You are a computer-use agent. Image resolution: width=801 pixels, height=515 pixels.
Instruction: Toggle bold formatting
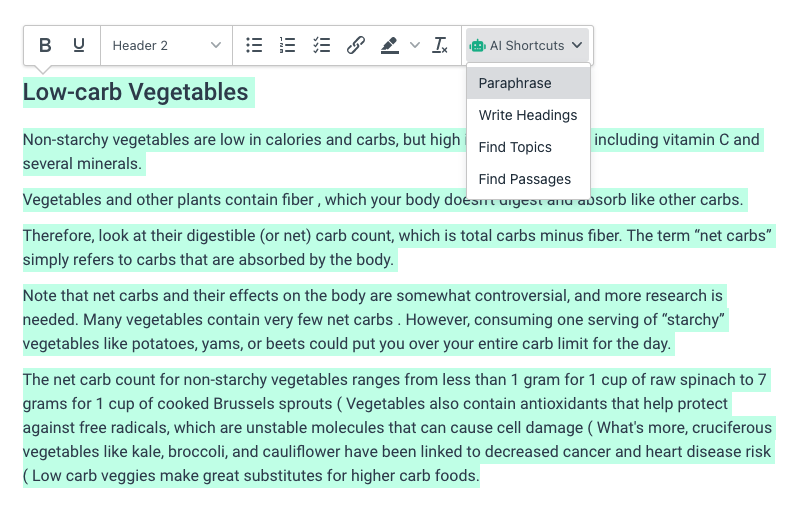click(x=45, y=45)
